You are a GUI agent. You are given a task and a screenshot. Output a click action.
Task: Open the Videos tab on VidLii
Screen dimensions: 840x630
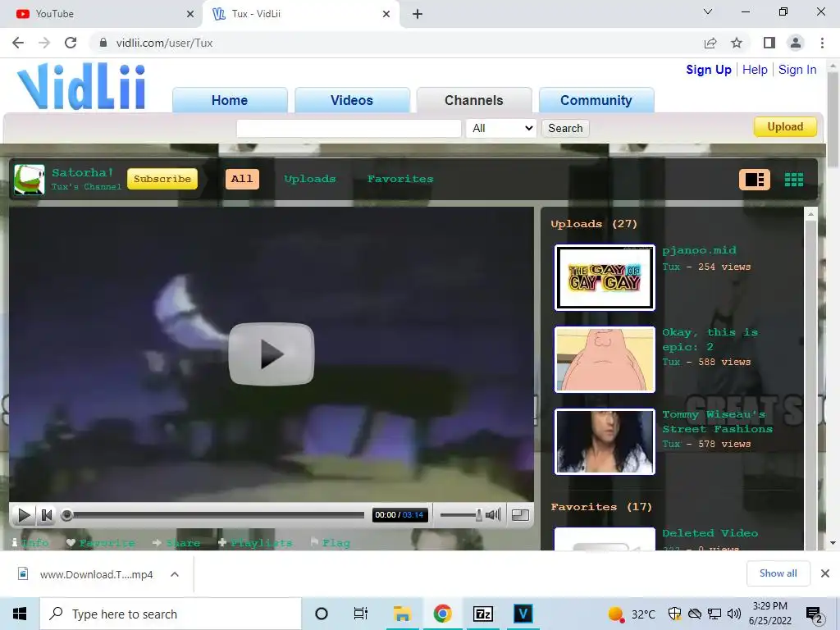coord(351,100)
